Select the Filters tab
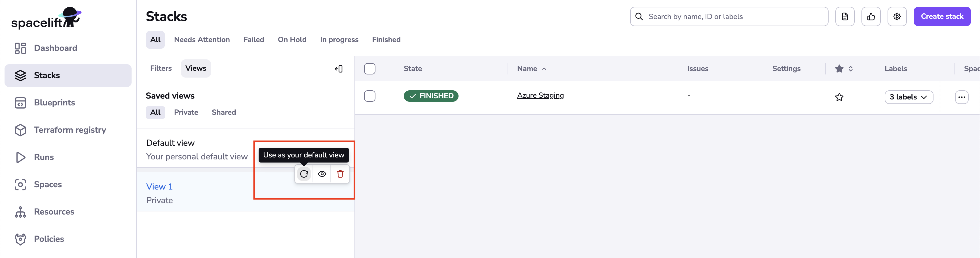The image size is (980, 258). [x=161, y=68]
